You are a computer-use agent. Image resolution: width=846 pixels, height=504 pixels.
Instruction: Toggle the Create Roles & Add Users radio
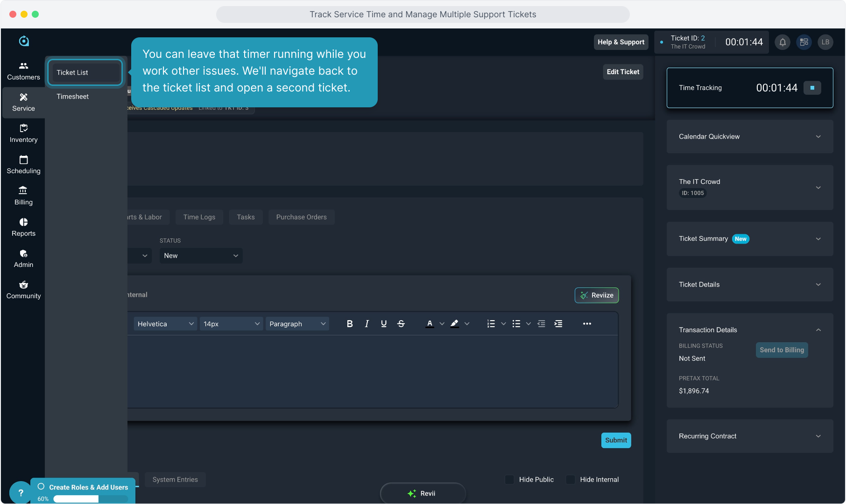coord(41,487)
